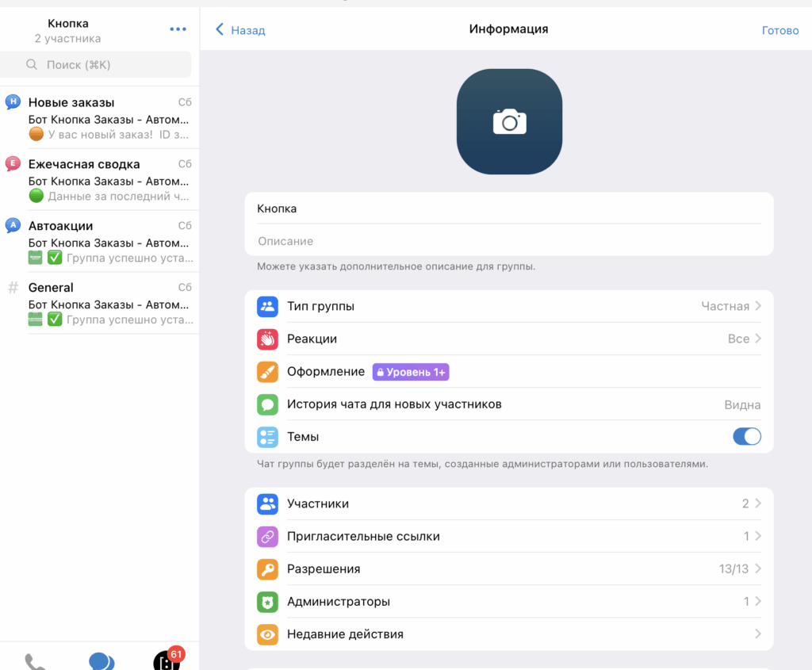
Task: Click the Реакции clapping hands icon
Action: click(x=267, y=339)
